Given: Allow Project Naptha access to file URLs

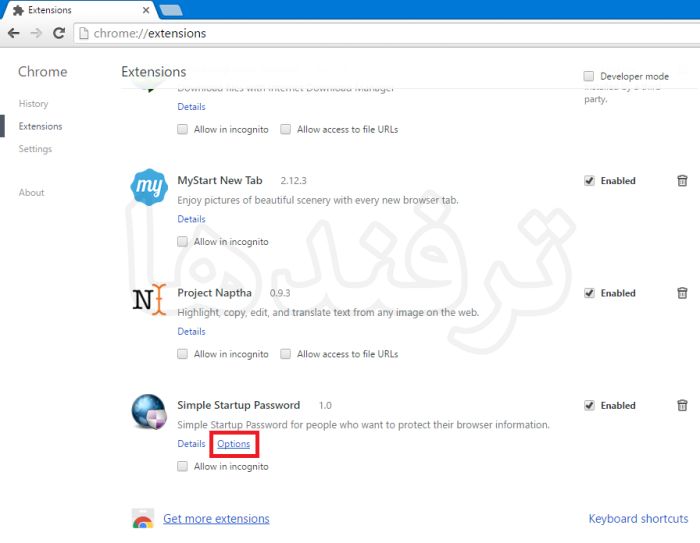Looking at the screenshot, I should 285,354.
